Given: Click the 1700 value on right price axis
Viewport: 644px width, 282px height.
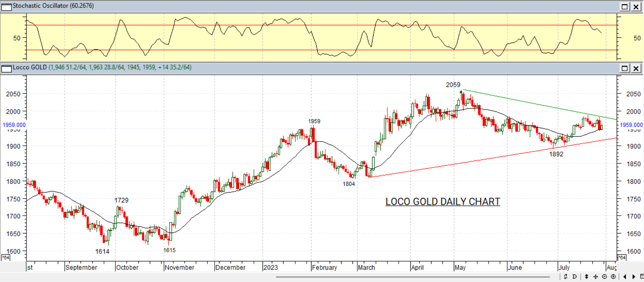Looking at the screenshot, I should point(633,216).
